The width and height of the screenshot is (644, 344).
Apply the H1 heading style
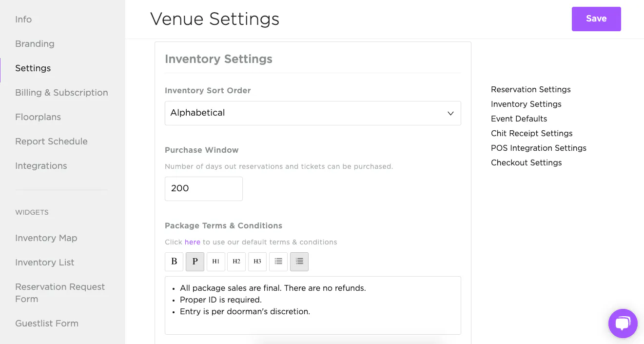[x=215, y=262]
